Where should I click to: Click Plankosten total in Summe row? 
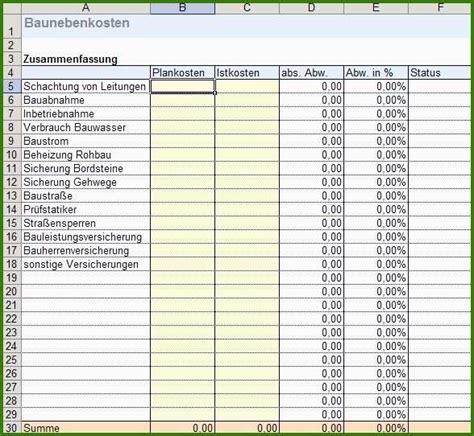[182, 428]
